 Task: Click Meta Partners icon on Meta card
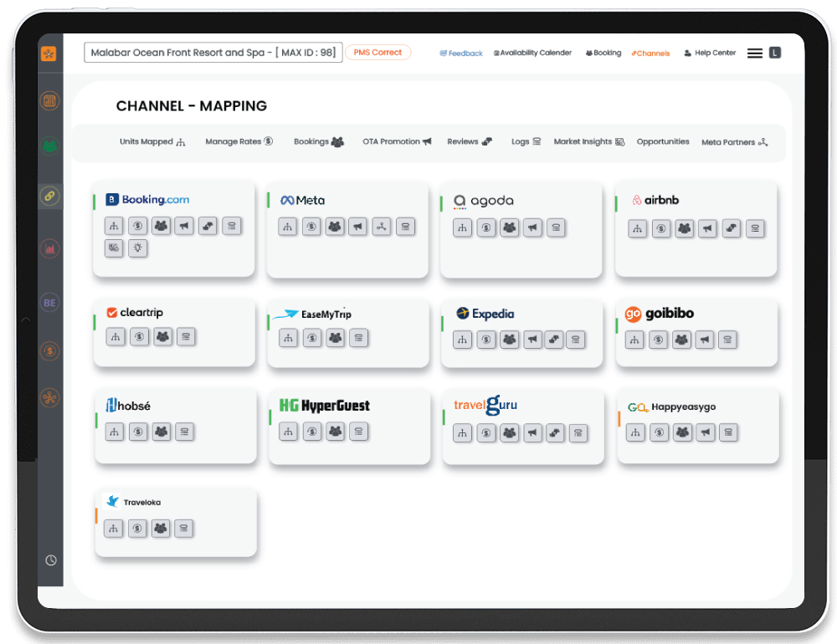(382, 227)
